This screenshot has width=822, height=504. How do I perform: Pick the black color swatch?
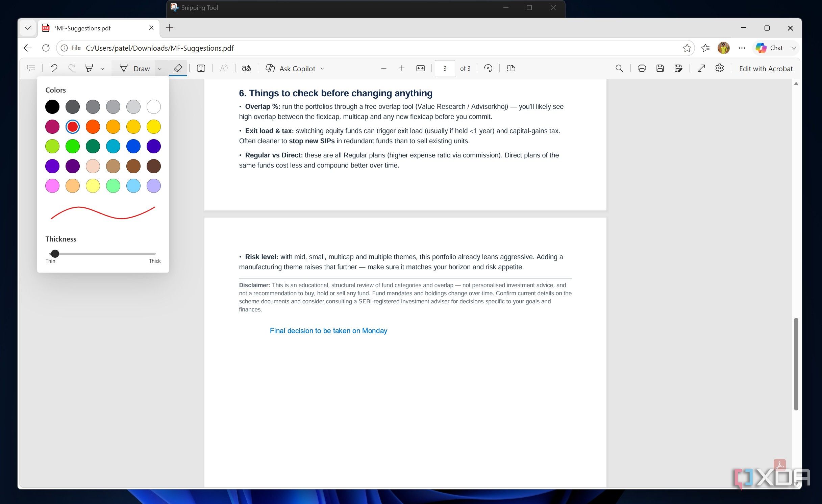coord(52,107)
